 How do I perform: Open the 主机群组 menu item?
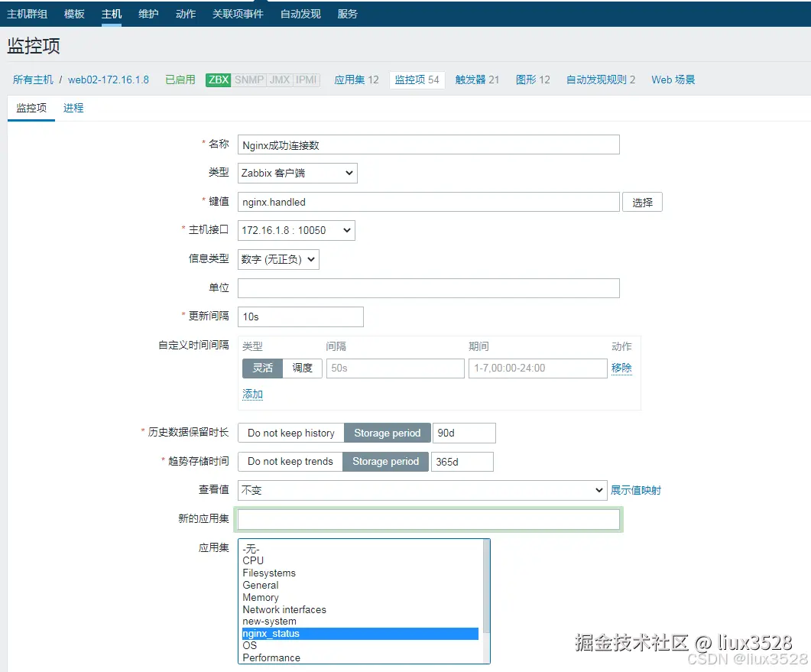coord(28,14)
